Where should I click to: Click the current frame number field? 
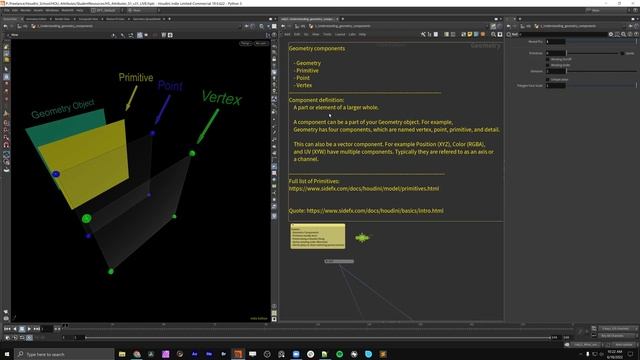(47, 329)
